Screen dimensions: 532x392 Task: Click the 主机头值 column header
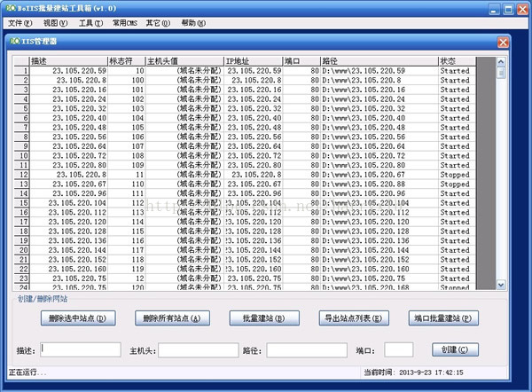(x=184, y=61)
